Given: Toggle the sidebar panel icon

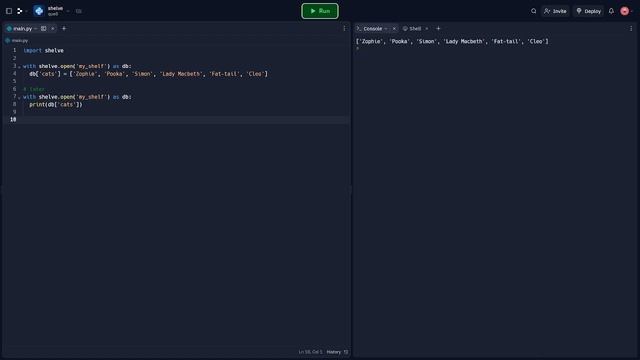Looking at the screenshot, I should click(x=9, y=11).
